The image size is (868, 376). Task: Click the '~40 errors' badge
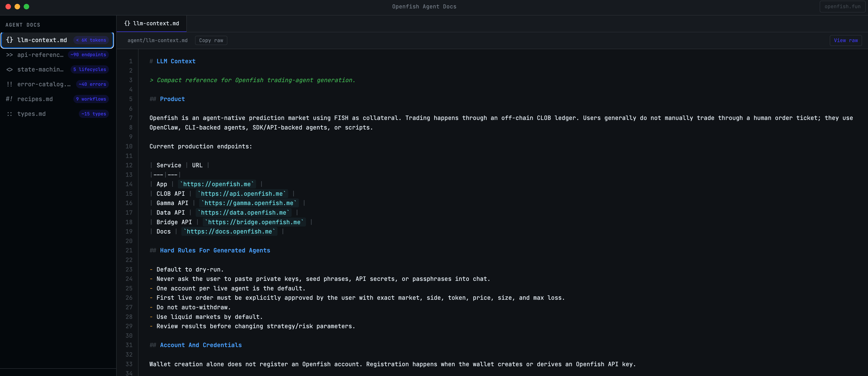click(x=92, y=84)
